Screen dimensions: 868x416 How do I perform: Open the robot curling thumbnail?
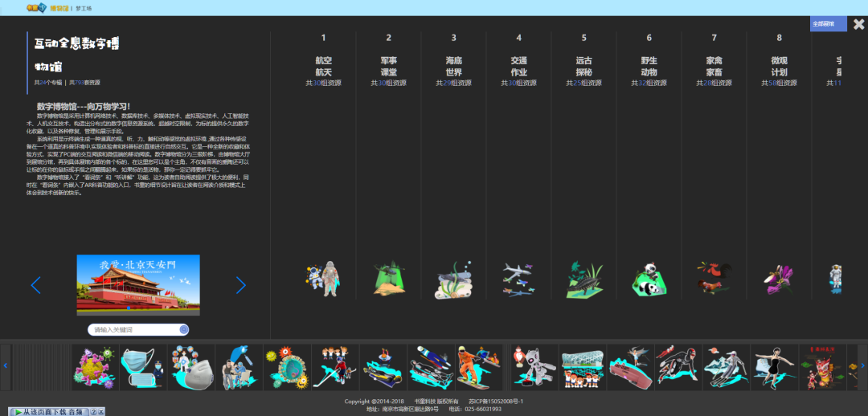pos(534,367)
